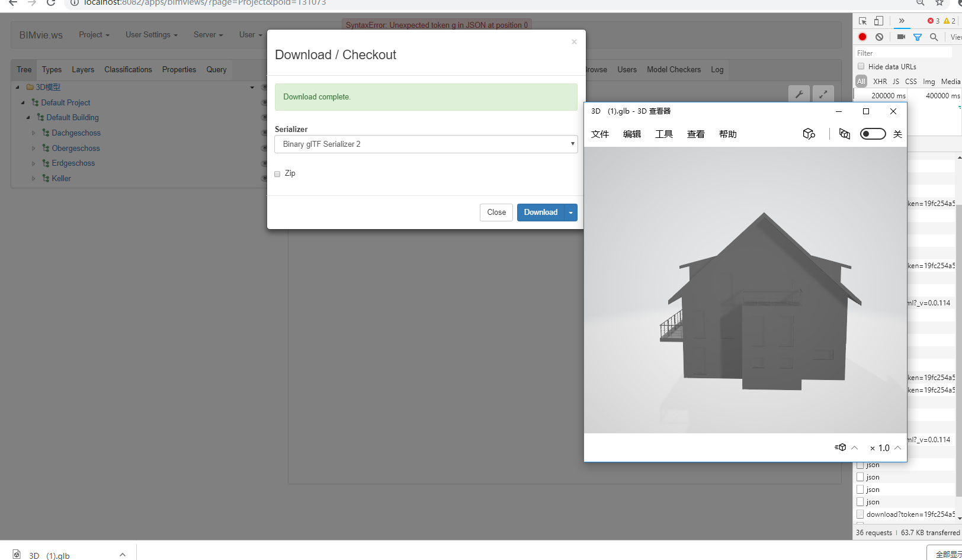Check the Hide data URLs checkbox

(x=861, y=66)
